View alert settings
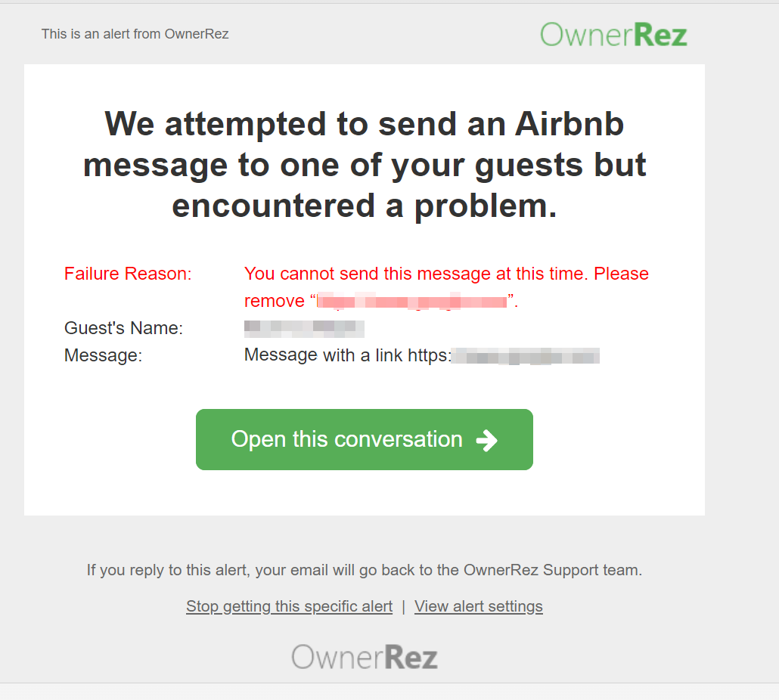779x700 pixels. [479, 606]
